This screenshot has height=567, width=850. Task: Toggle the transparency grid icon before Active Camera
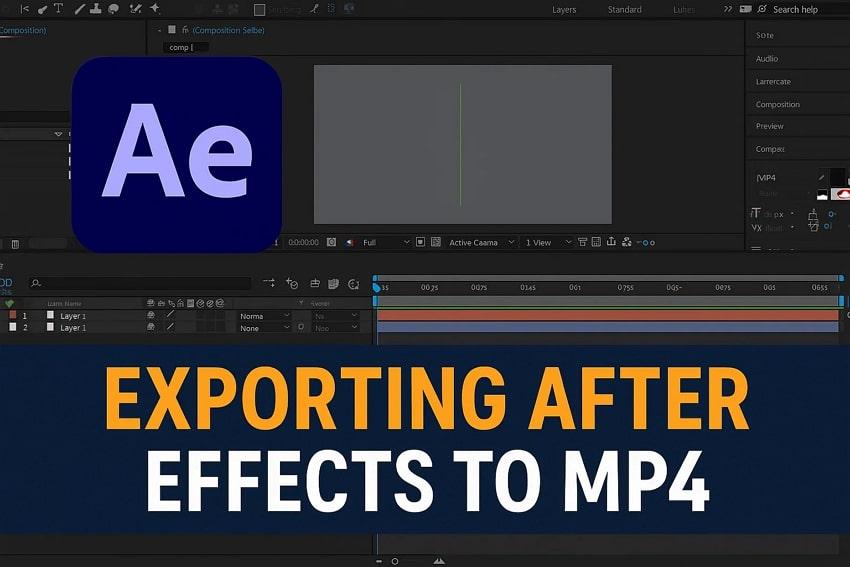pos(436,242)
